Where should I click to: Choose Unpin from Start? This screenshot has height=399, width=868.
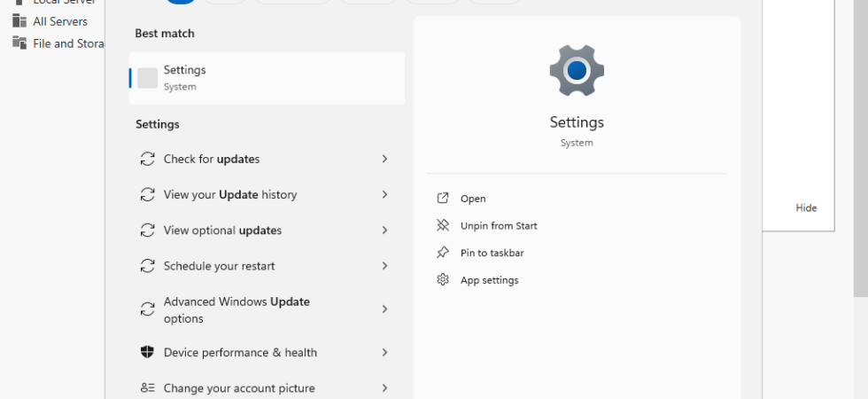498,225
